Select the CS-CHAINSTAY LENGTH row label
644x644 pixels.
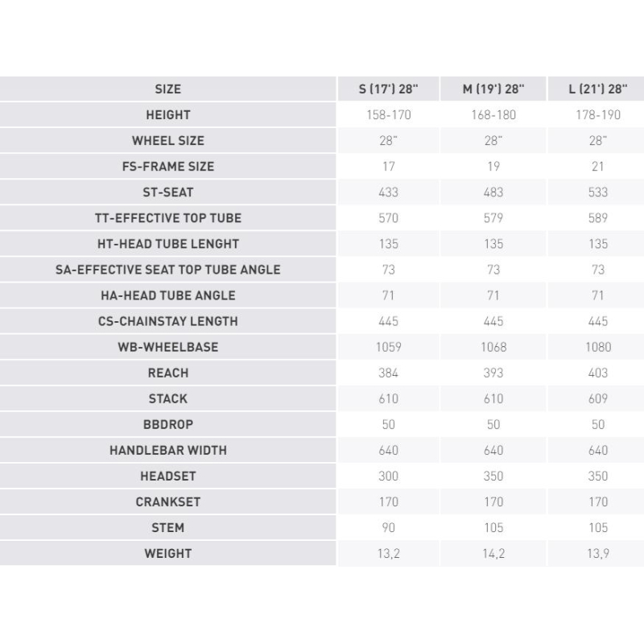point(168,321)
